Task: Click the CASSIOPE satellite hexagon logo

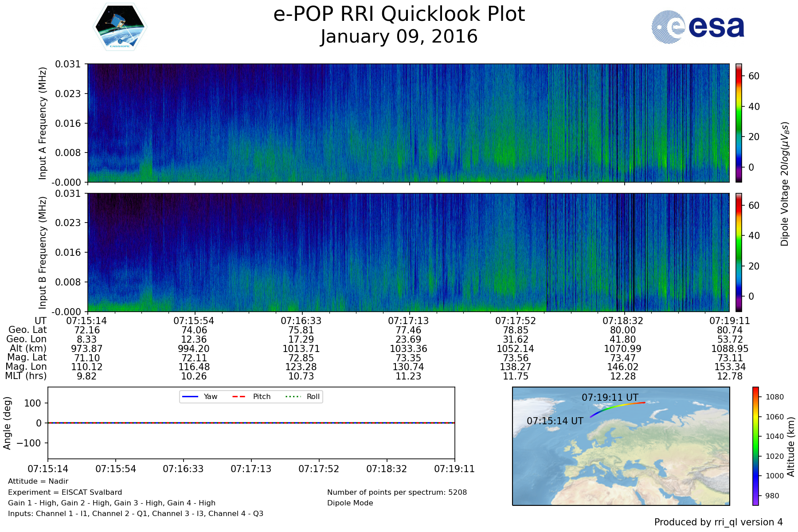Action: point(120,27)
